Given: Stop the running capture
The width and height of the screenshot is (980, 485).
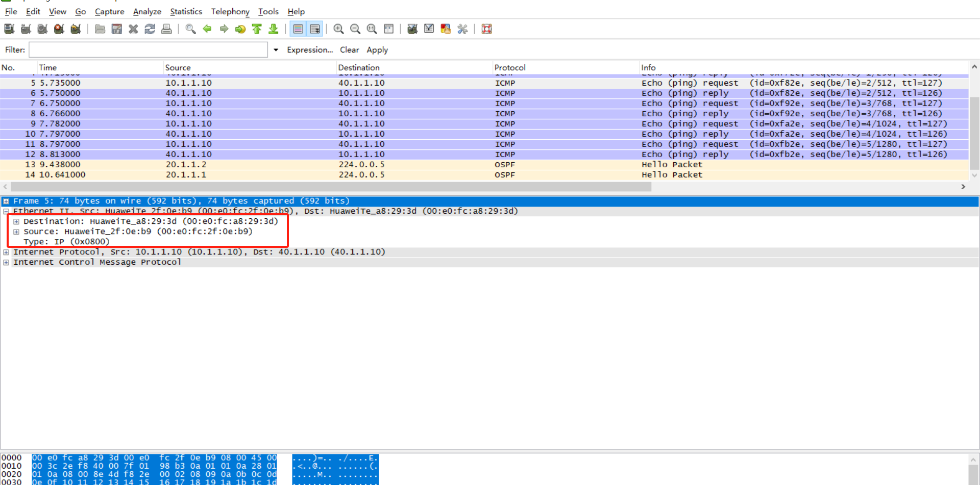Looking at the screenshot, I should 59,29.
